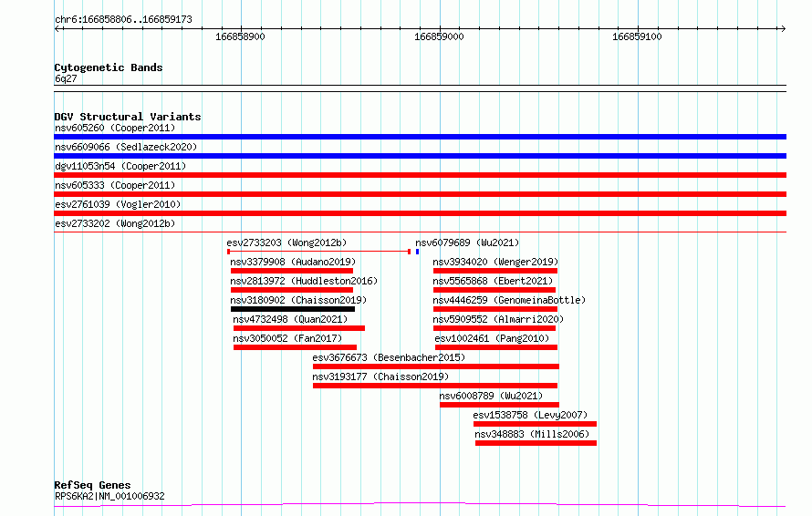Select the nsv6008789 (Wu2021) label
This screenshot has width=812, height=516.
click(x=491, y=396)
